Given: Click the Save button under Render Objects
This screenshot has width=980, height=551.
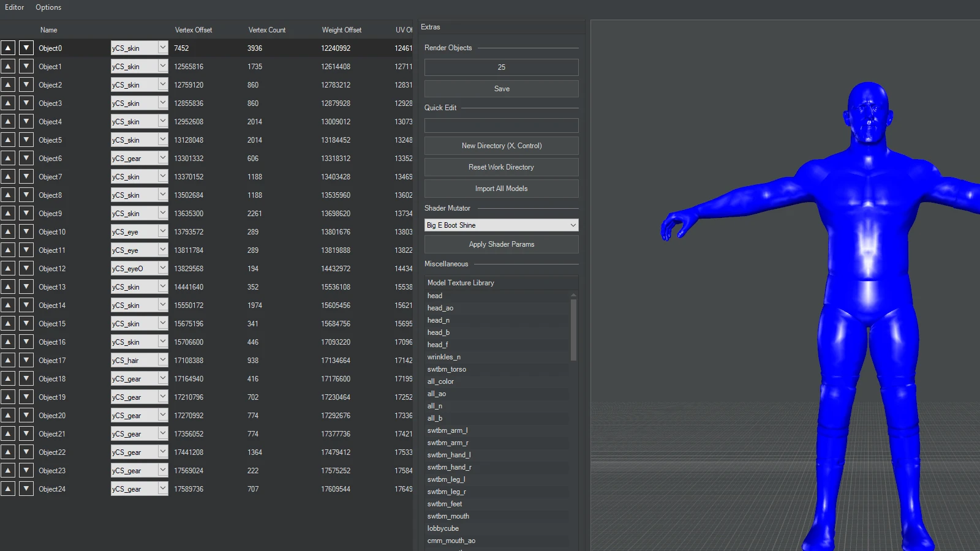Looking at the screenshot, I should 501,89.
